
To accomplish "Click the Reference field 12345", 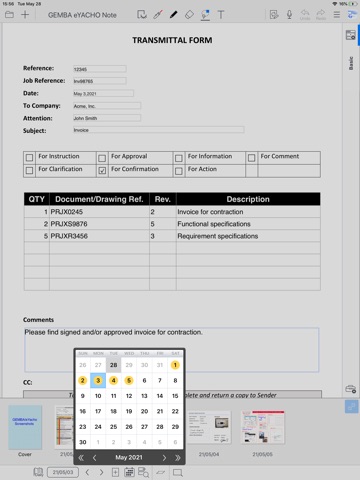I will pyautogui.click(x=100, y=69).
